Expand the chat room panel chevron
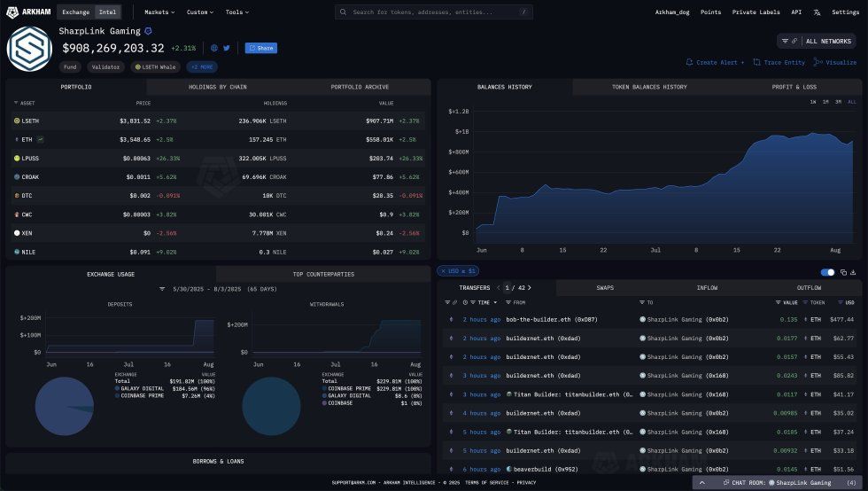Viewport: 868px width, 491px height. coord(701,483)
